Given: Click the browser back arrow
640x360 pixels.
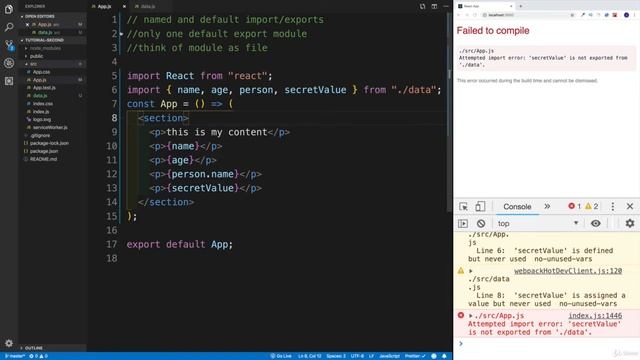Looking at the screenshot, I should [x=459, y=15].
